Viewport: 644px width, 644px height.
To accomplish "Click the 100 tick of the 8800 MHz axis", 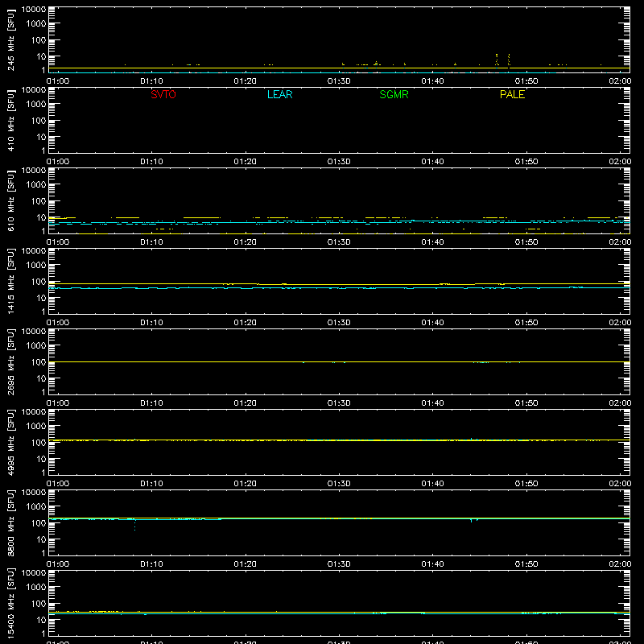I will [x=39, y=523].
